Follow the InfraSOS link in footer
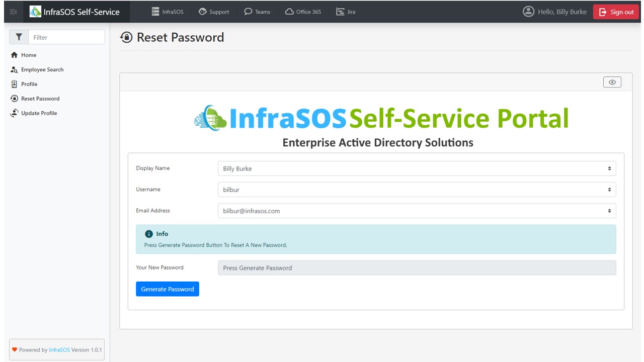The image size is (644, 362). (x=59, y=350)
